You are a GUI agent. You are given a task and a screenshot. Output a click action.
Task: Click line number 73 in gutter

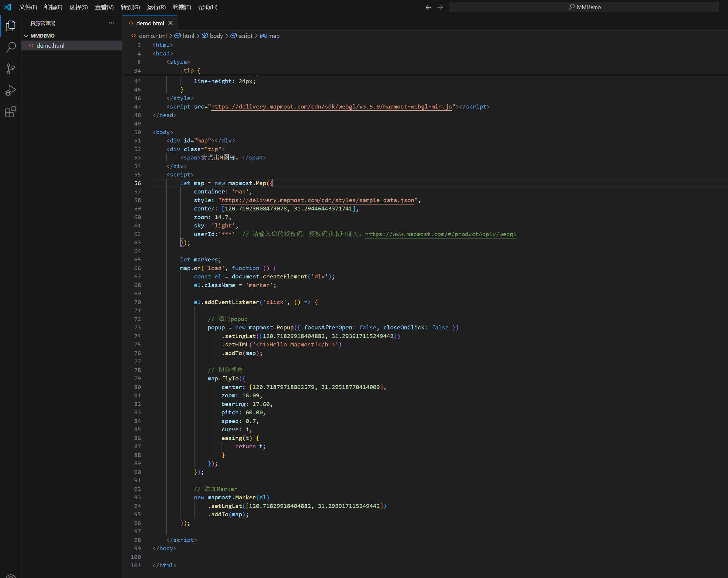click(137, 328)
